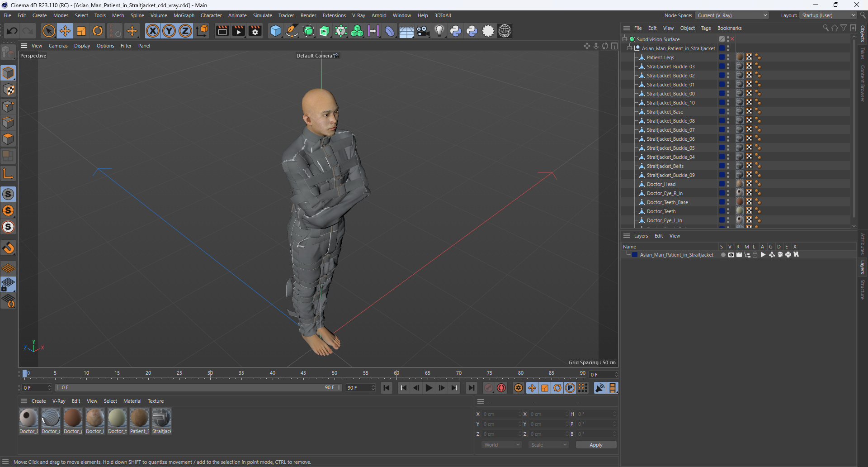Play the animation forward
The width and height of the screenshot is (868, 467).
click(429, 388)
